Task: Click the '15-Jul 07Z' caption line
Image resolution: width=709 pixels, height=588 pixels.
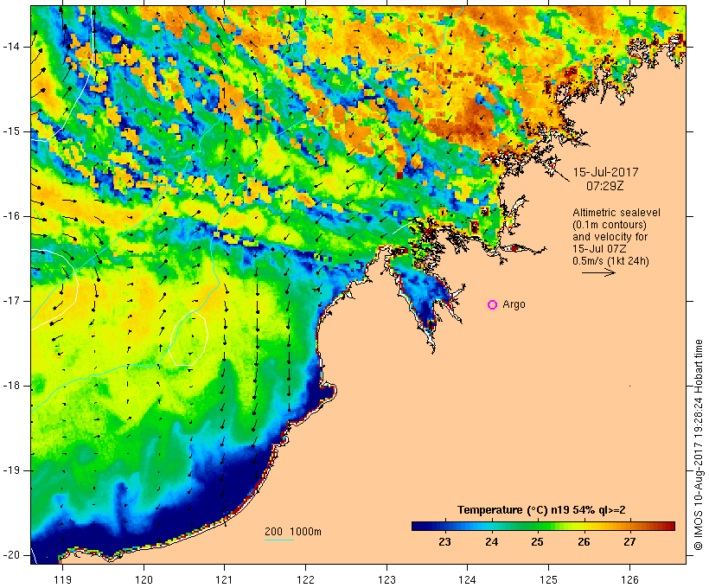Action: point(598,249)
